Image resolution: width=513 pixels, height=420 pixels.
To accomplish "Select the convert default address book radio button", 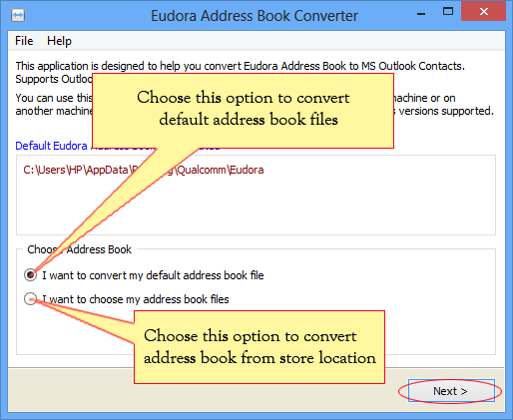I will [x=30, y=275].
